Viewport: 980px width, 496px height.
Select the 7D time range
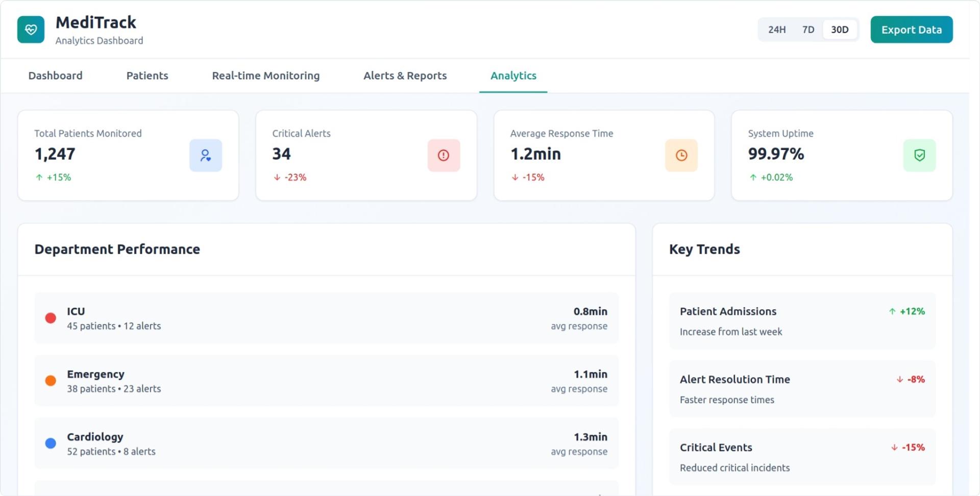(808, 30)
